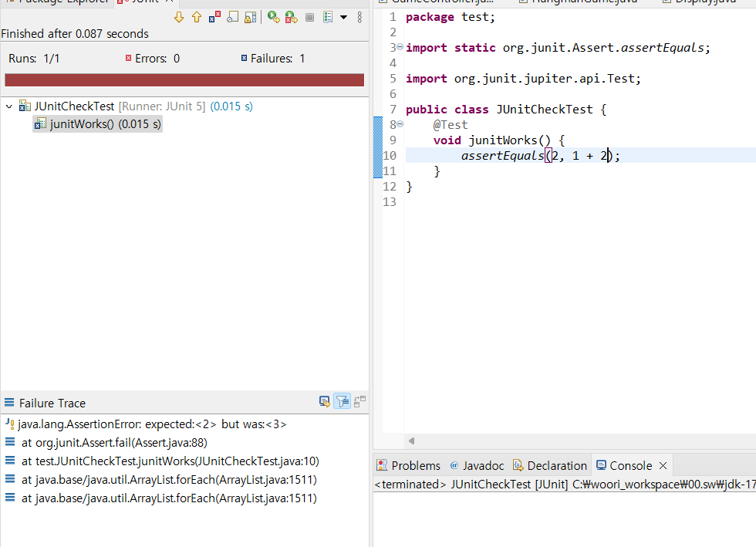Toggle show skipped tests only filter
756x547 pixels.
click(x=232, y=18)
